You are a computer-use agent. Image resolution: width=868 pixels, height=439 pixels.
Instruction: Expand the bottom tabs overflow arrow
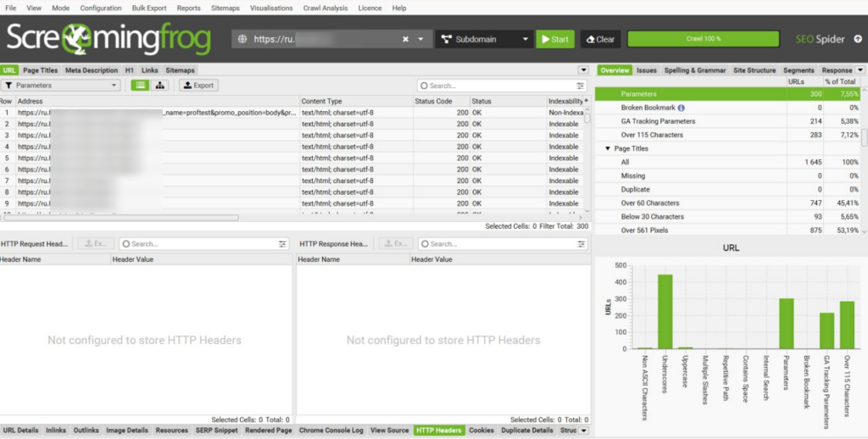583,431
